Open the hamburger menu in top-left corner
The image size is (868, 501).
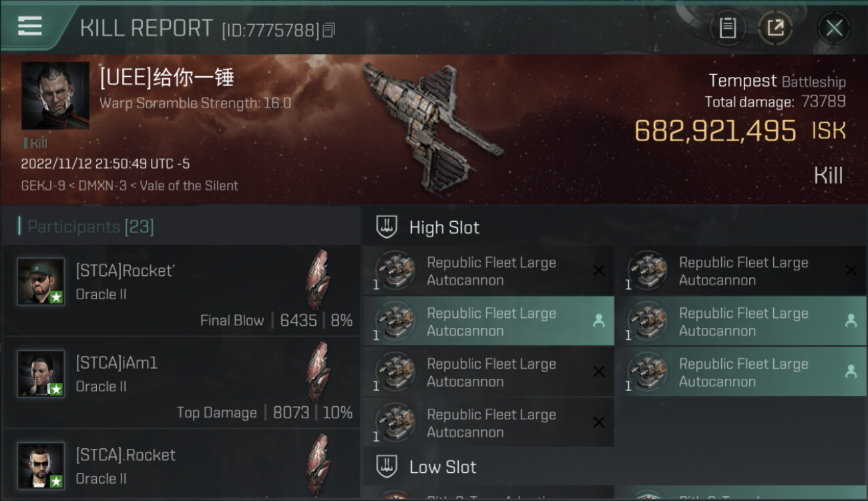pyautogui.click(x=30, y=26)
